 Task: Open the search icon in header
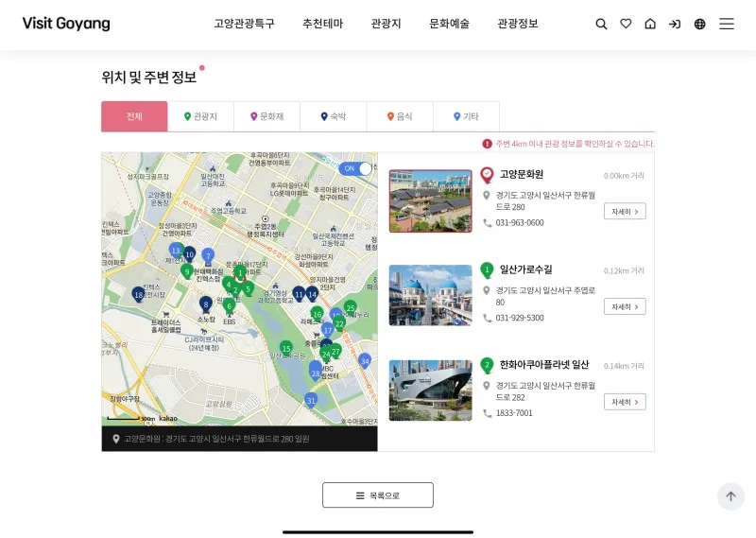(601, 24)
